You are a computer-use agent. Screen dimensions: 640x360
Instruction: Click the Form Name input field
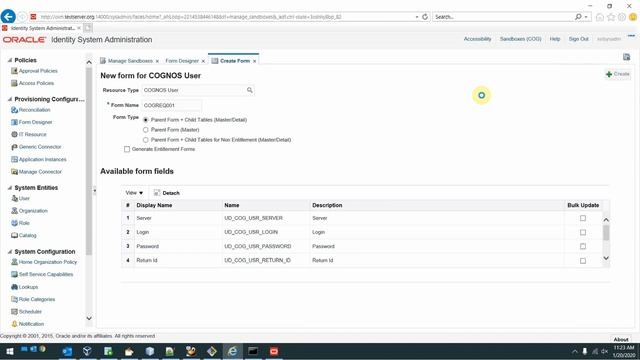click(171, 105)
